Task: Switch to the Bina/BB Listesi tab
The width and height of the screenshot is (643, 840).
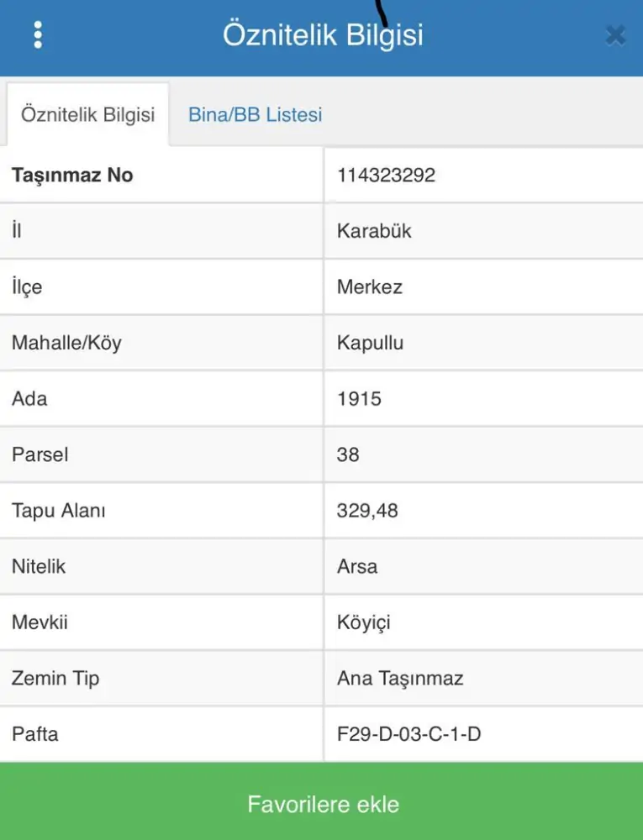Action: click(255, 115)
